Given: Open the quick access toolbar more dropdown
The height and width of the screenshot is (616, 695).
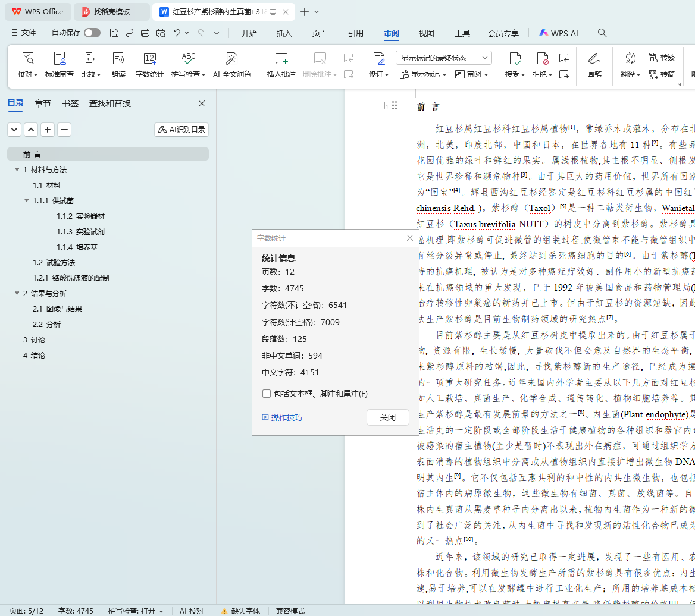Looking at the screenshot, I should coord(217,33).
